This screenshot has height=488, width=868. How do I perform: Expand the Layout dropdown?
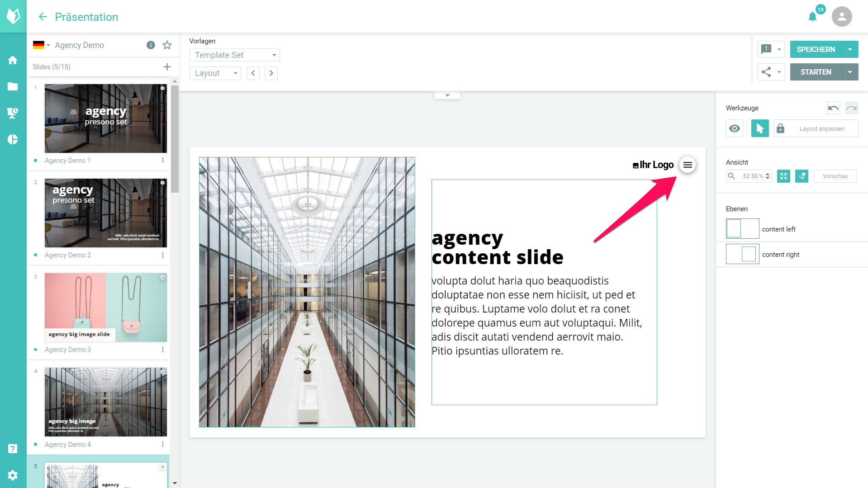click(215, 73)
